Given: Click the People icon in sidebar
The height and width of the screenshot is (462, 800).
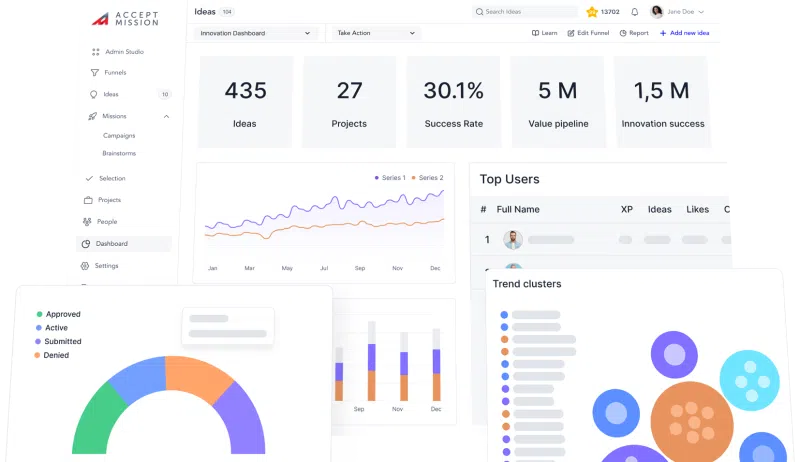Looking at the screenshot, I should pyautogui.click(x=87, y=222).
